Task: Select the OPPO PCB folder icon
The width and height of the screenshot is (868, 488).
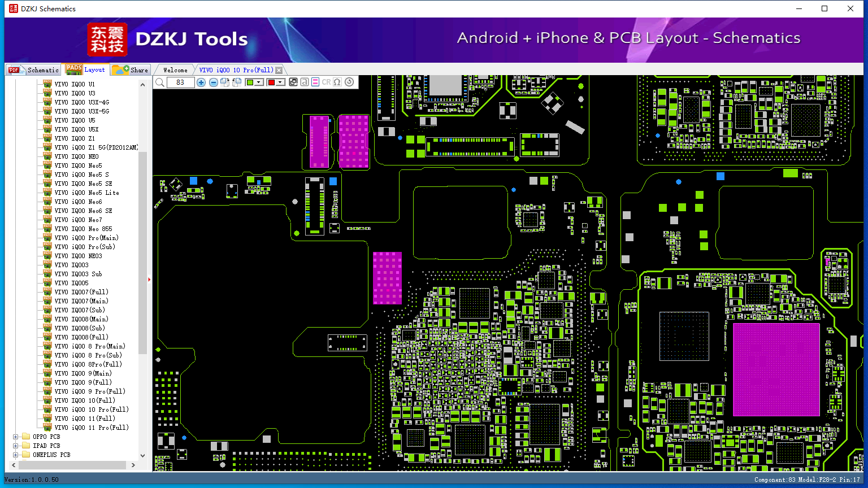Action: click(x=25, y=437)
